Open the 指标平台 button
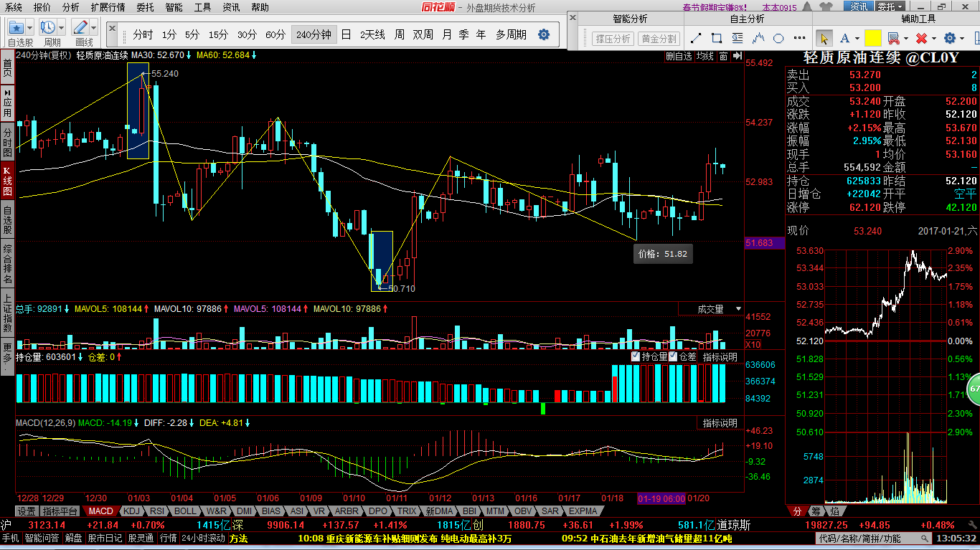This screenshot has width=980, height=550. click(60, 511)
